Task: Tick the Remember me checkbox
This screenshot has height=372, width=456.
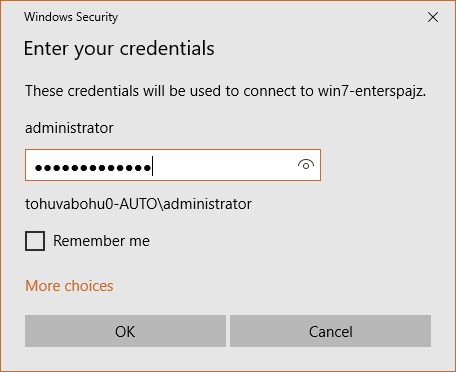Action: coord(35,241)
